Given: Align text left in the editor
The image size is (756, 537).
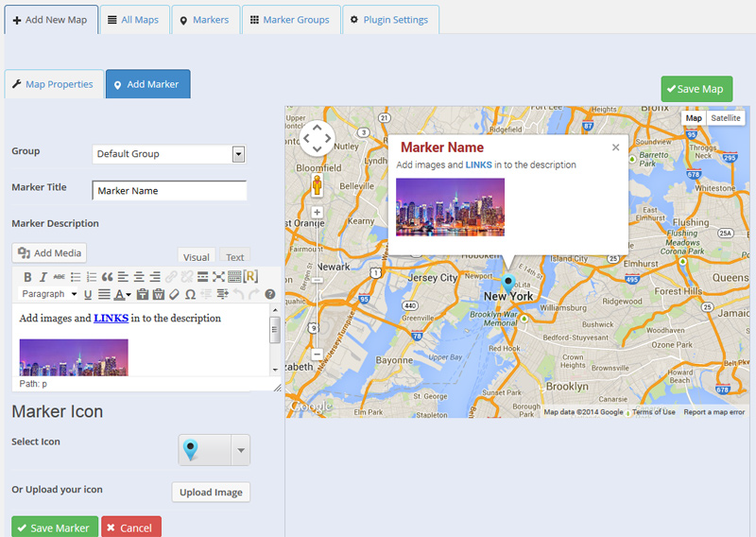Looking at the screenshot, I should (123, 277).
